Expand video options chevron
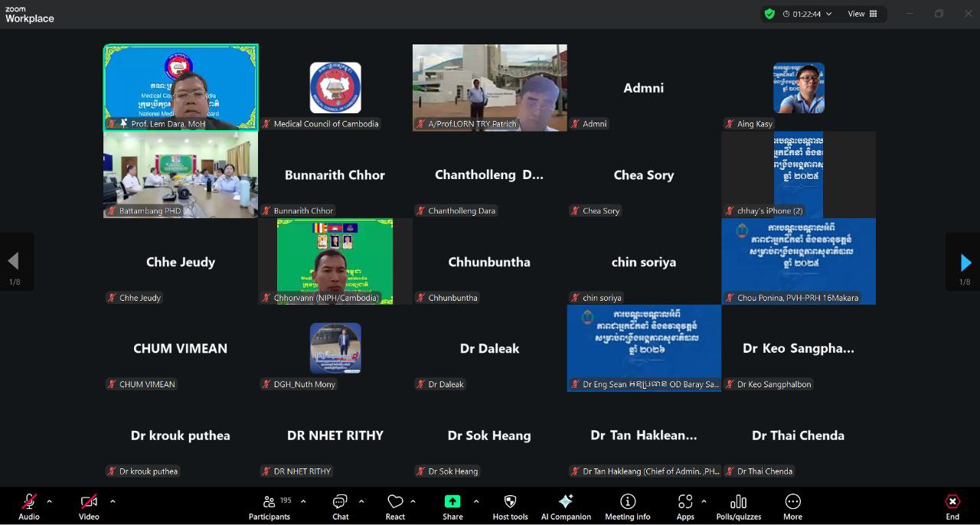 pos(113,501)
